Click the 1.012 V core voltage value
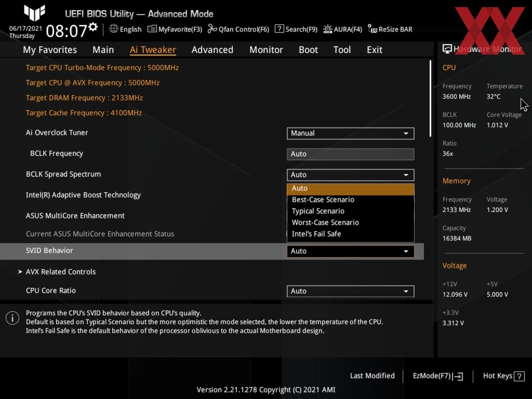 (497, 125)
